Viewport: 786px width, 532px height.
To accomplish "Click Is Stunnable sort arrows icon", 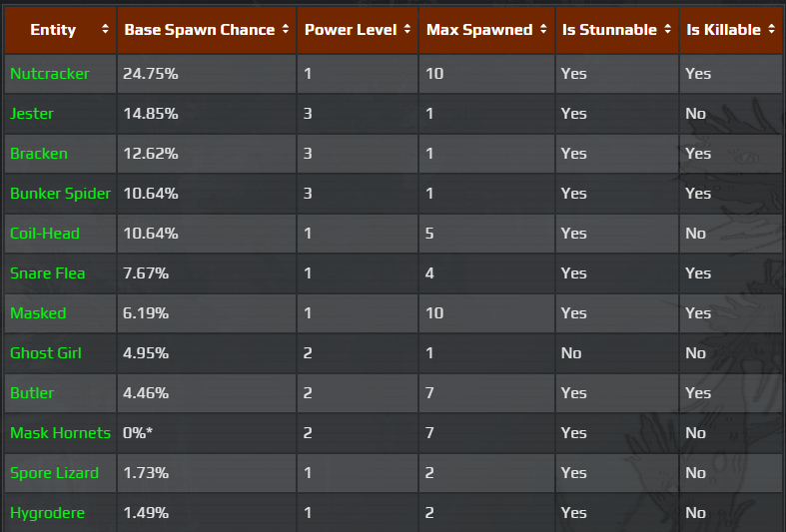I will (x=667, y=30).
